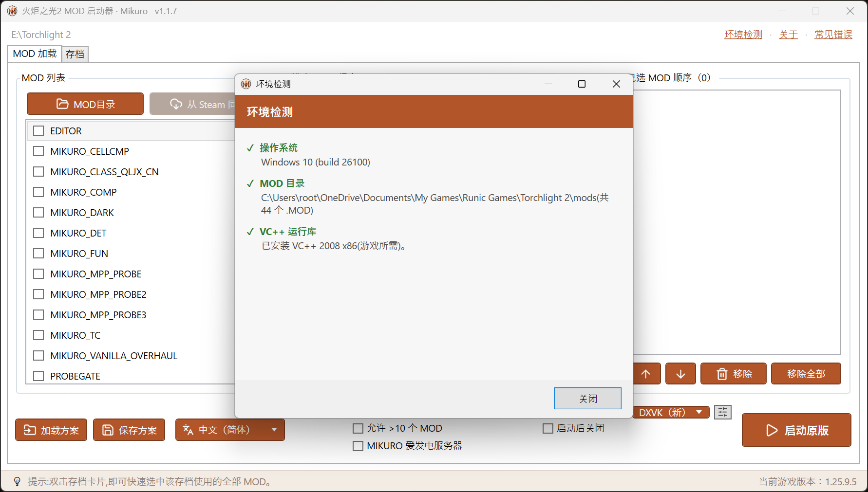
Task: Open the MOD目录 folder button
Action: (85, 104)
